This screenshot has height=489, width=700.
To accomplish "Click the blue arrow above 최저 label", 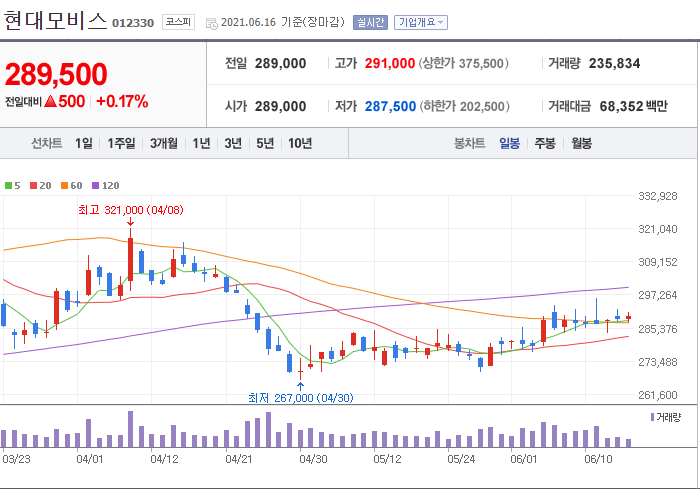I will [300, 386].
